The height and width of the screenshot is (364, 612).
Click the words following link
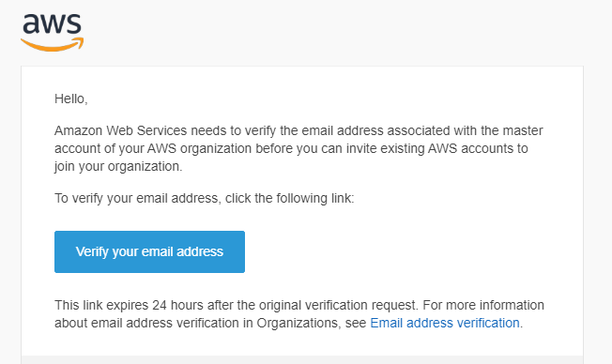[315, 198]
